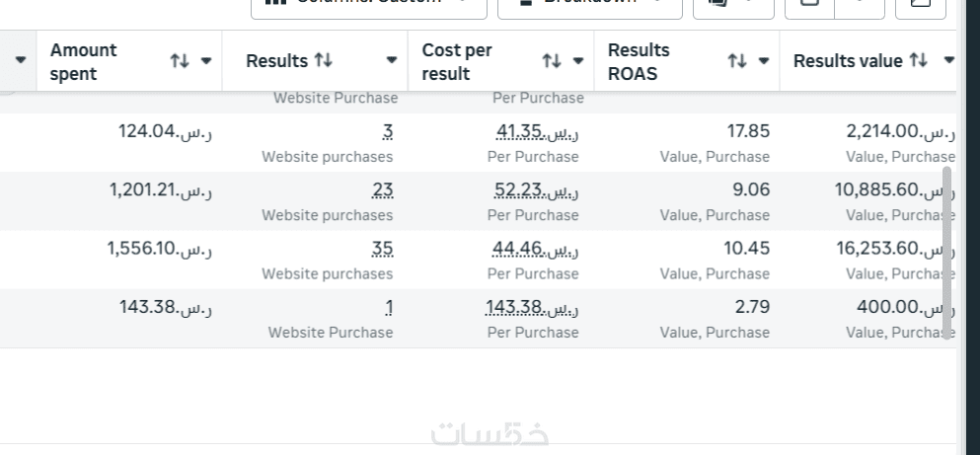Open the 3 website purchases link
Viewport: 980px width, 455px height.
[387, 132]
